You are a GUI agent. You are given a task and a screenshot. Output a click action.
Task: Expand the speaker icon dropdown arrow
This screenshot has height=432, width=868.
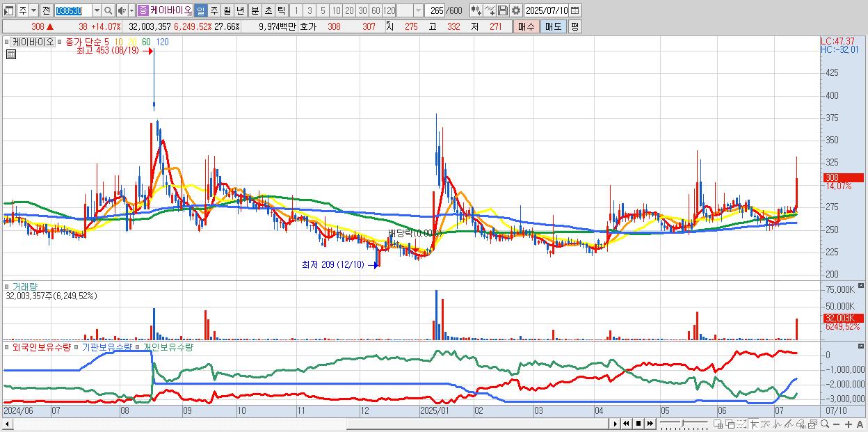tap(131, 10)
